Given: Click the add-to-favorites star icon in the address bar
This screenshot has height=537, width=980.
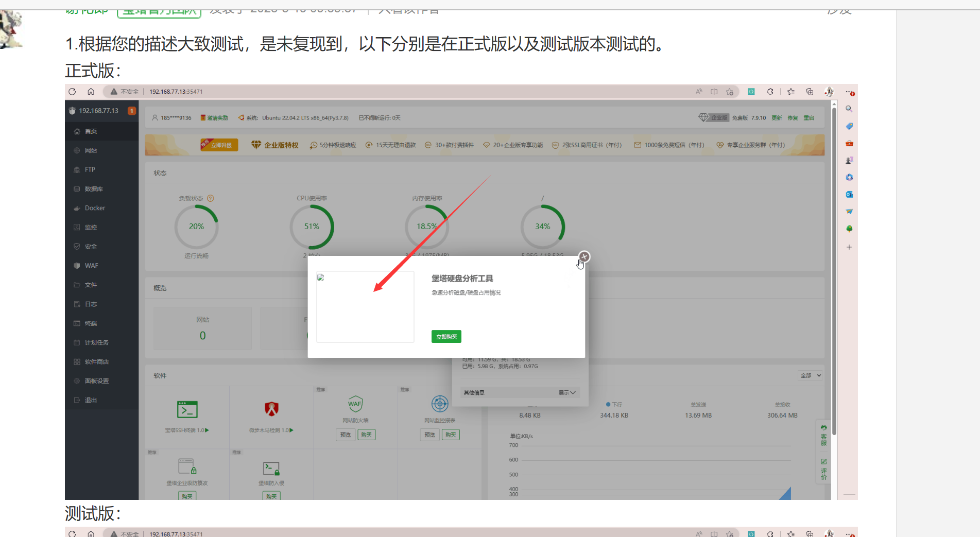Looking at the screenshot, I should [x=730, y=92].
